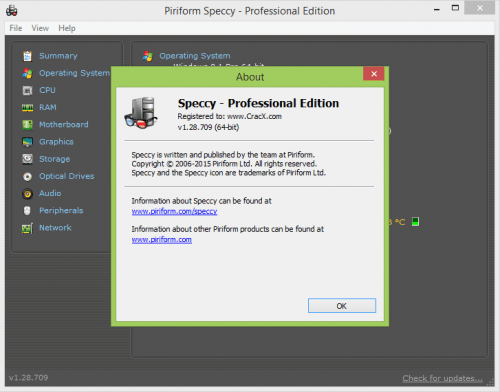Maximize the Speccy window

click(455, 8)
